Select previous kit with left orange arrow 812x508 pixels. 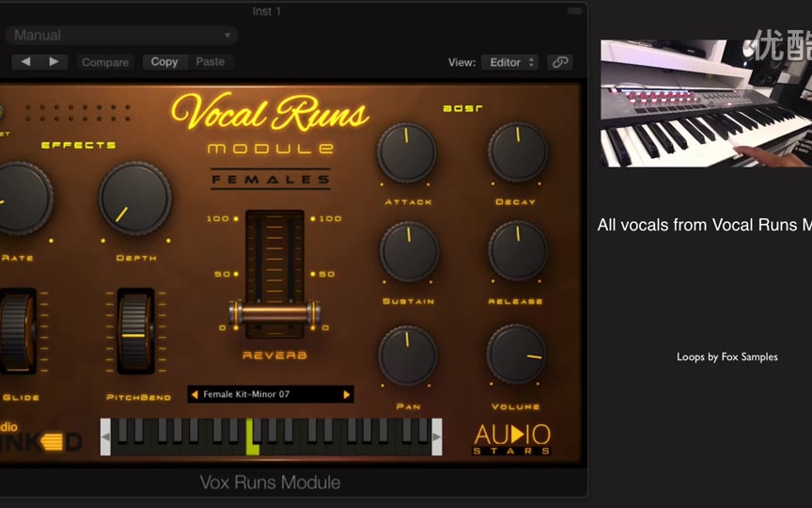point(195,394)
